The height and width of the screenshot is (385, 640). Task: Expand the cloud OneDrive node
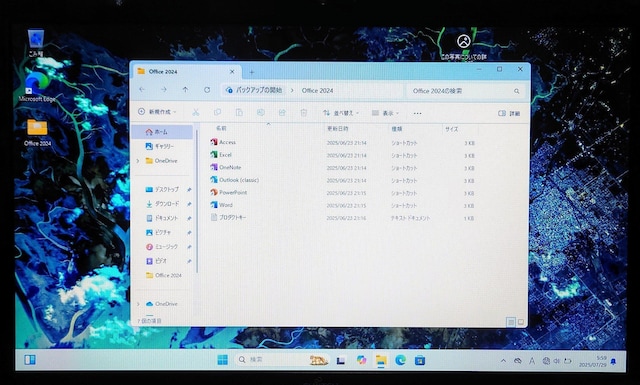pyautogui.click(x=138, y=304)
